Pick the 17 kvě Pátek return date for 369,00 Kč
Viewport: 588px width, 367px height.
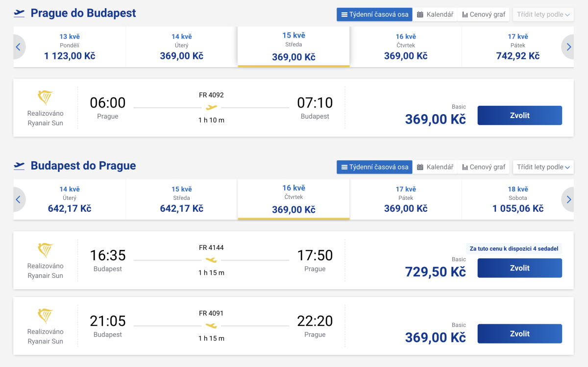tap(405, 199)
